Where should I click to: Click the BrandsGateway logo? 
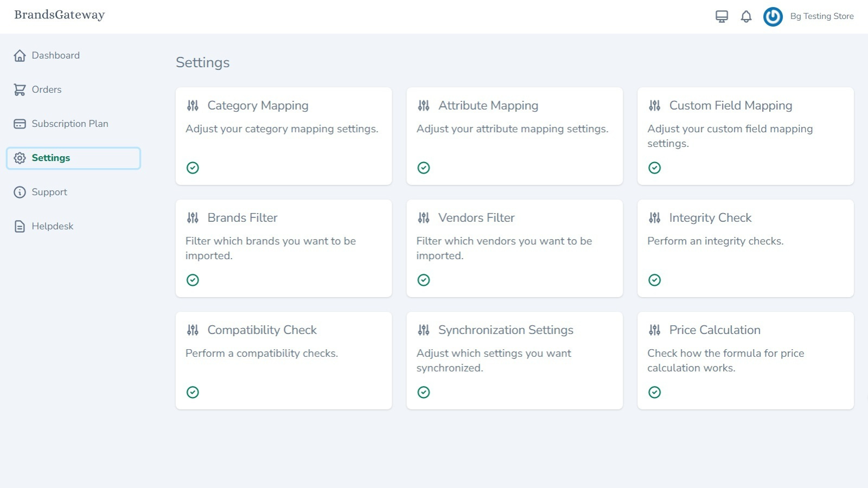pos(60,15)
